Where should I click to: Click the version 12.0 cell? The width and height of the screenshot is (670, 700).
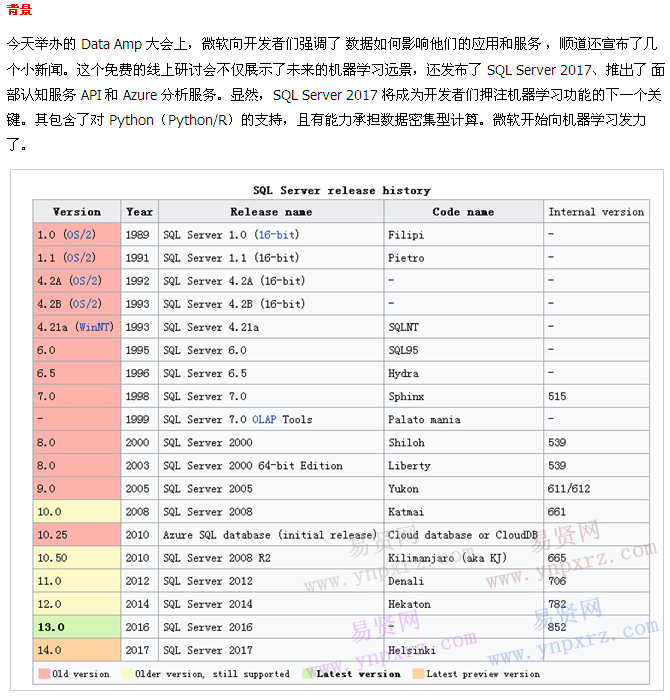click(77, 604)
